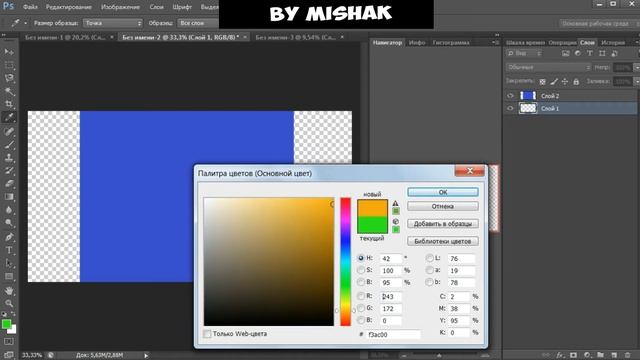Open Библиотеки цветов button
Screen dimensions: 640x360
click(443, 241)
